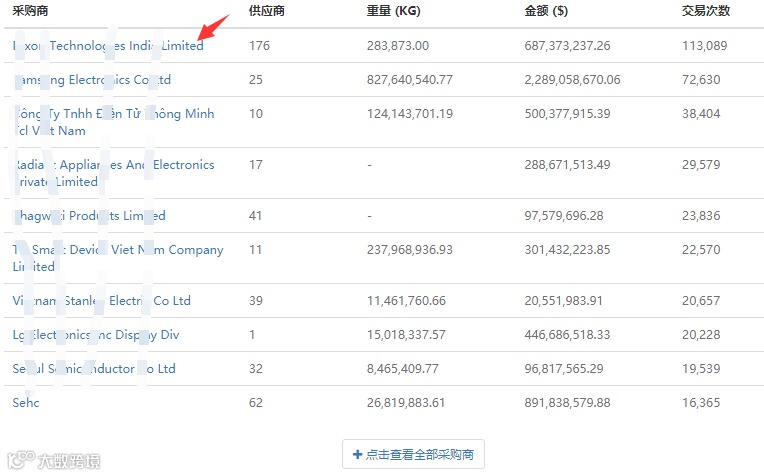
Task: Select transaction count 20,228
Action: (701, 335)
